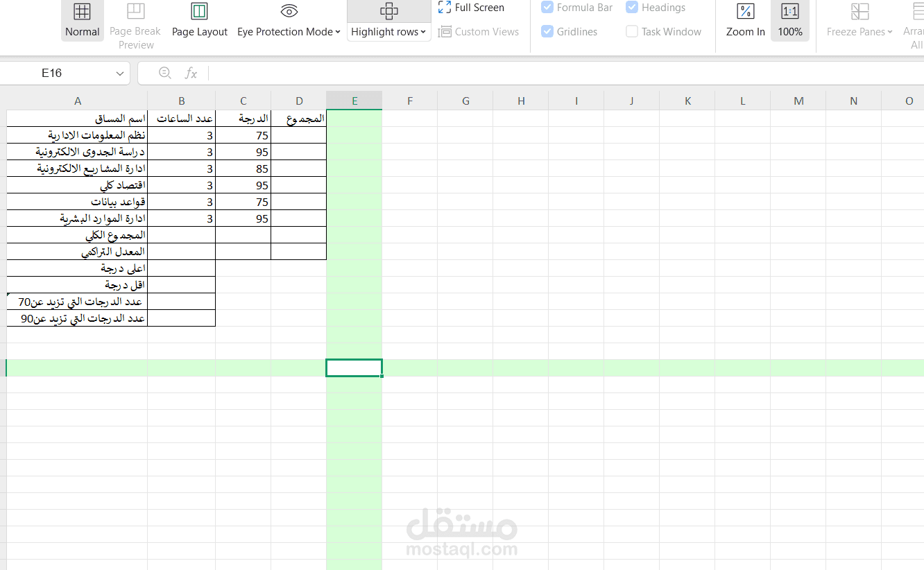Viewport: 924px width, 570px height.
Task: Expand Highlight rows dropdown arrow
Action: 423,32
